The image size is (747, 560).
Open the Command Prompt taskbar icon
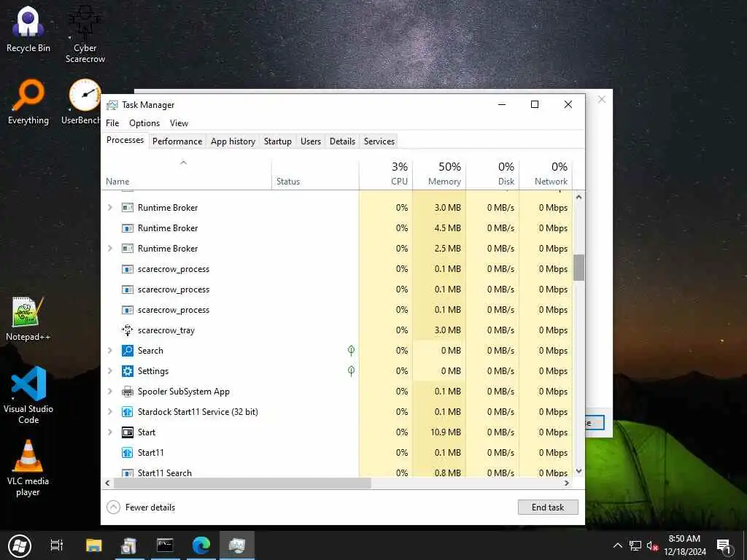click(165, 545)
